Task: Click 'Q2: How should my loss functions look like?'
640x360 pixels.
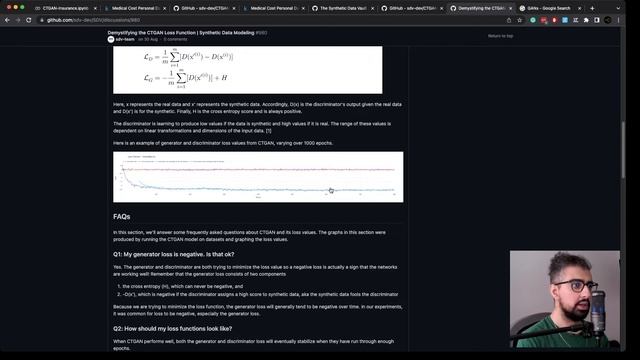Action: point(173,329)
